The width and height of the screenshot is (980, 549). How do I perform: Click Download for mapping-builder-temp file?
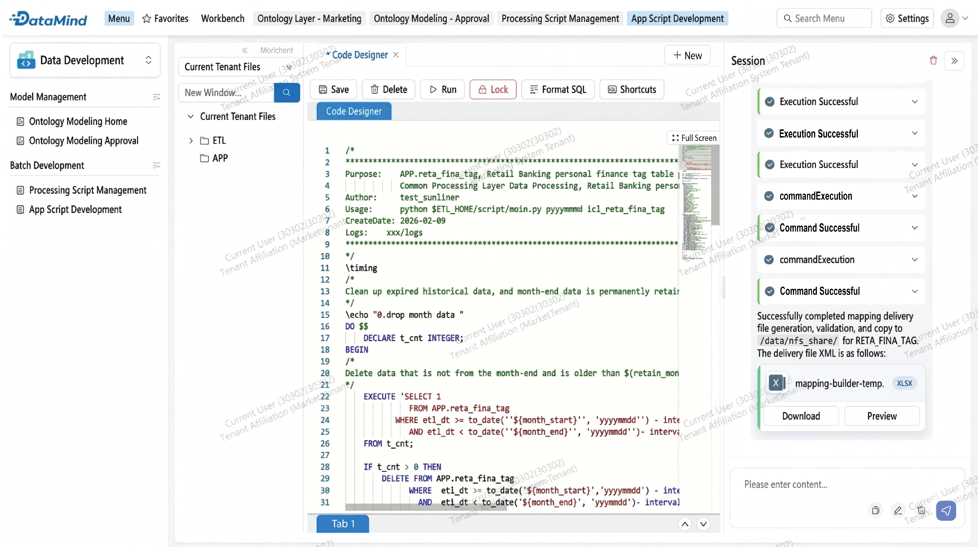801,416
